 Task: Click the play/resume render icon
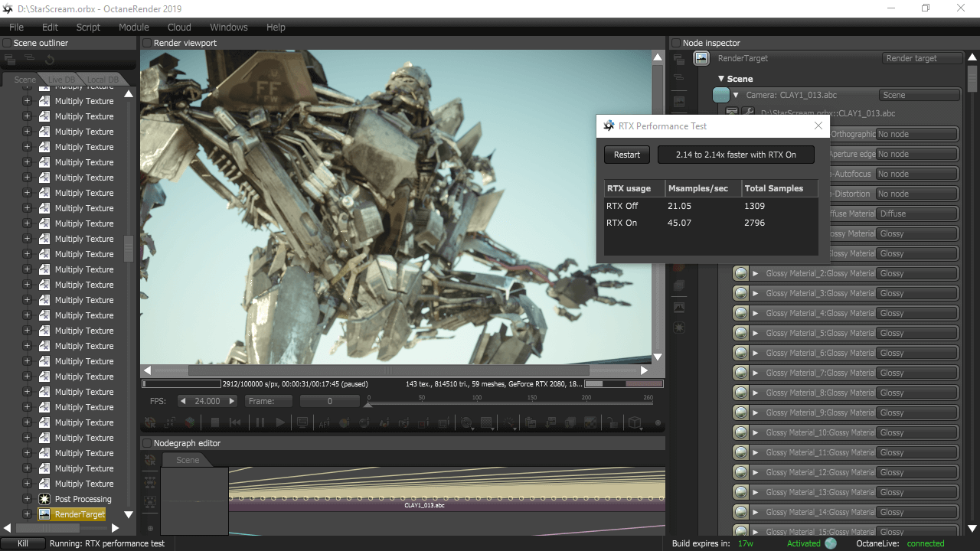point(280,422)
